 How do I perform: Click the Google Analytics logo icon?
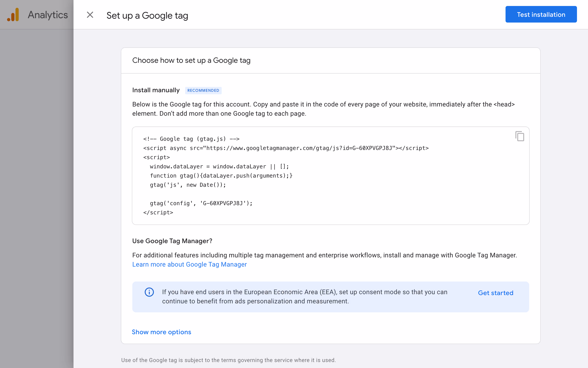coord(13,14)
